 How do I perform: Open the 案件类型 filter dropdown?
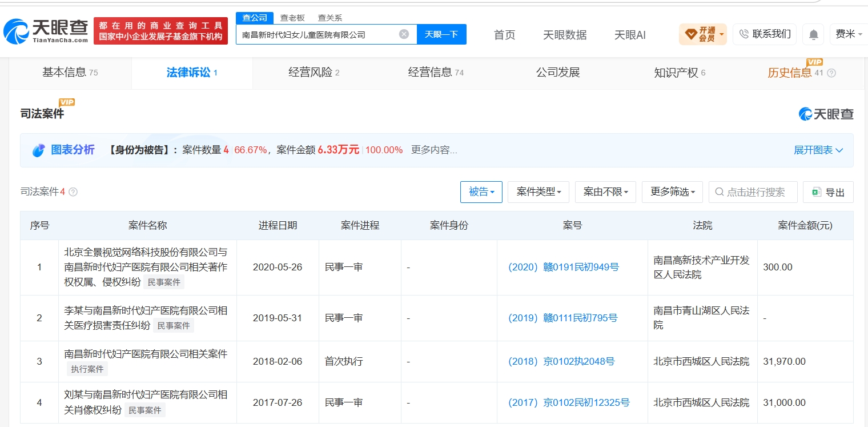coord(539,192)
